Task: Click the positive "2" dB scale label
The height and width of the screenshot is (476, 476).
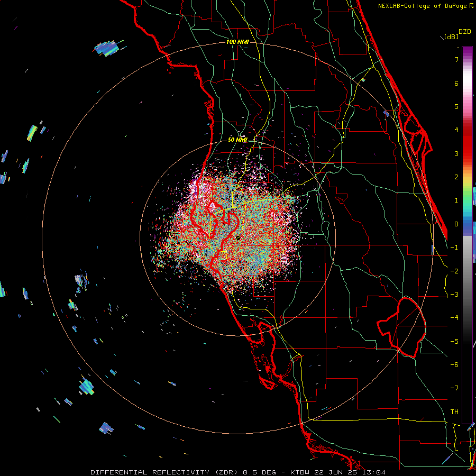Action: 456,177
